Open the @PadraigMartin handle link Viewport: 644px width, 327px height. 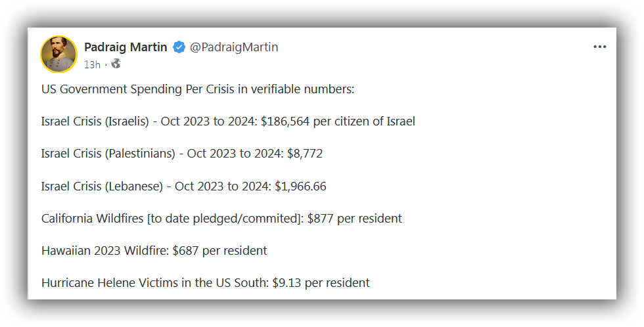(234, 47)
